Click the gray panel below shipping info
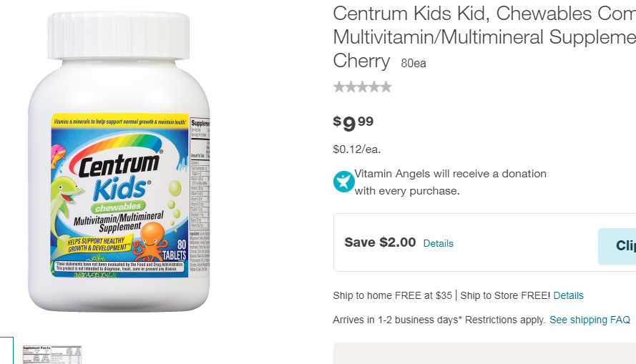Viewport: 636px width, 364px height. pos(485,353)
